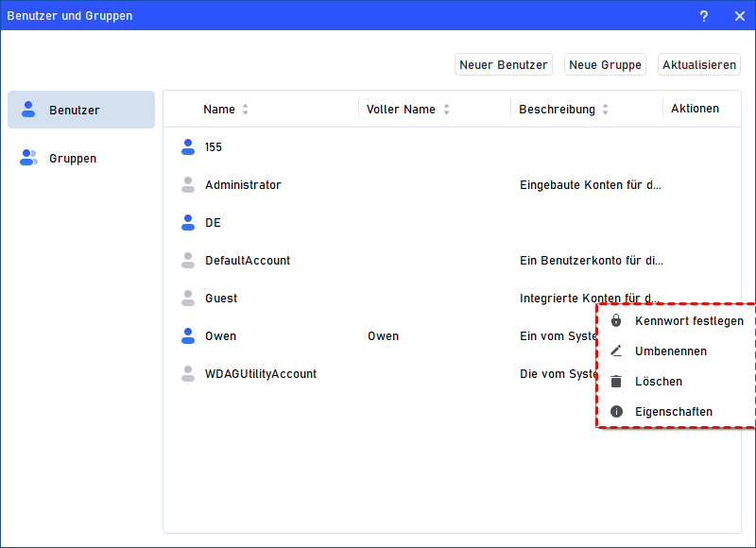Open the Benutzer tab in sidebar
Screen dimensions: 756x548
[81, 111]
